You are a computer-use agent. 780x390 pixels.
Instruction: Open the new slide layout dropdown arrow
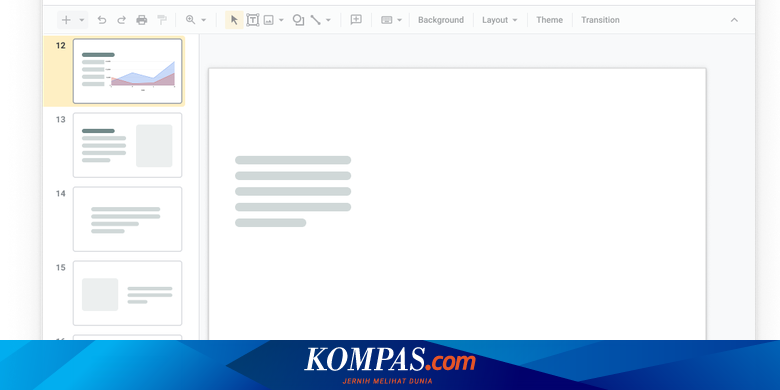(x=82, y=20)
